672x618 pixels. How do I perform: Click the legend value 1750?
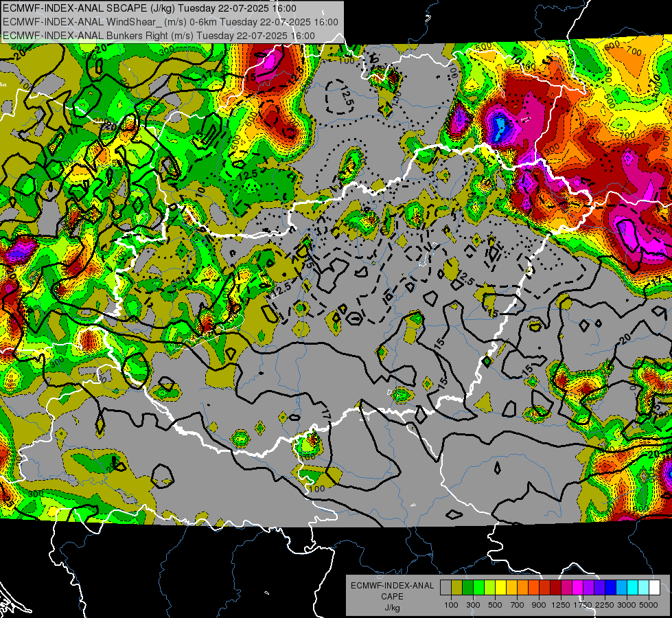pos(583,605)
